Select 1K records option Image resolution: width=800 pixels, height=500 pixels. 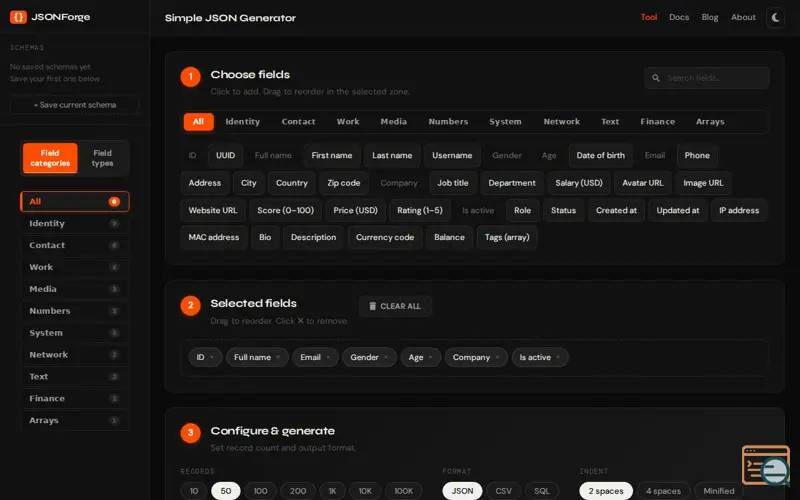pyautogui.click(x=332, y=491)
